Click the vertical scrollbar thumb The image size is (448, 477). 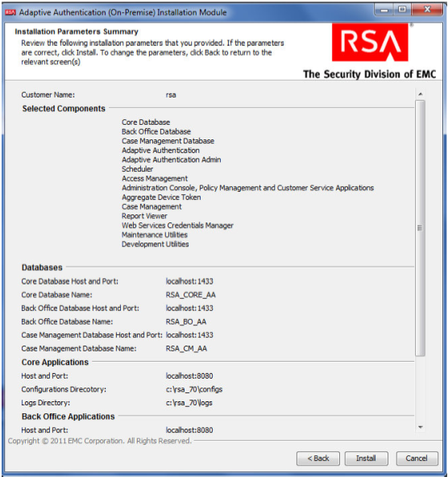(421, 228)
